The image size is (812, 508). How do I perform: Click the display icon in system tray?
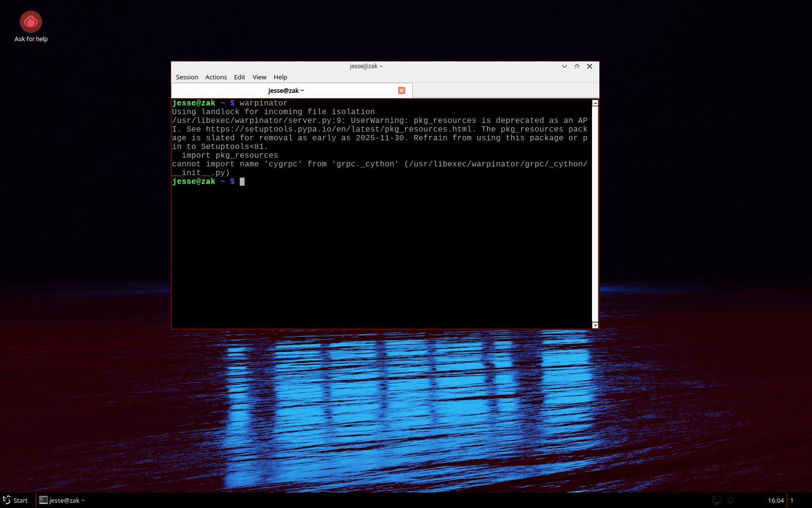coord(717,500)
